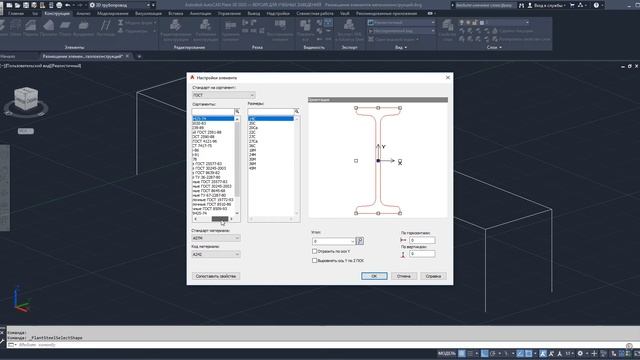This screenshot has height=360, width=640.
Task: Enable the Отразить по оси Y checkbox
Action: (314, 251)
